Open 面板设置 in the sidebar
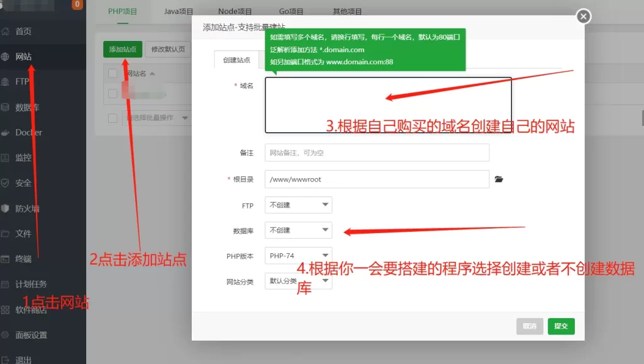644x364 pixels. pos(31,335)
